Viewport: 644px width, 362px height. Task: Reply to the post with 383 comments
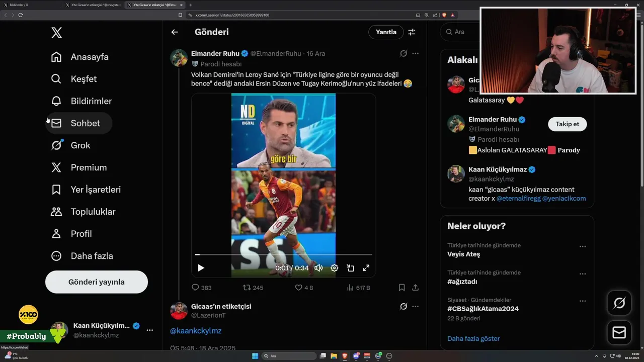point(201,288)
